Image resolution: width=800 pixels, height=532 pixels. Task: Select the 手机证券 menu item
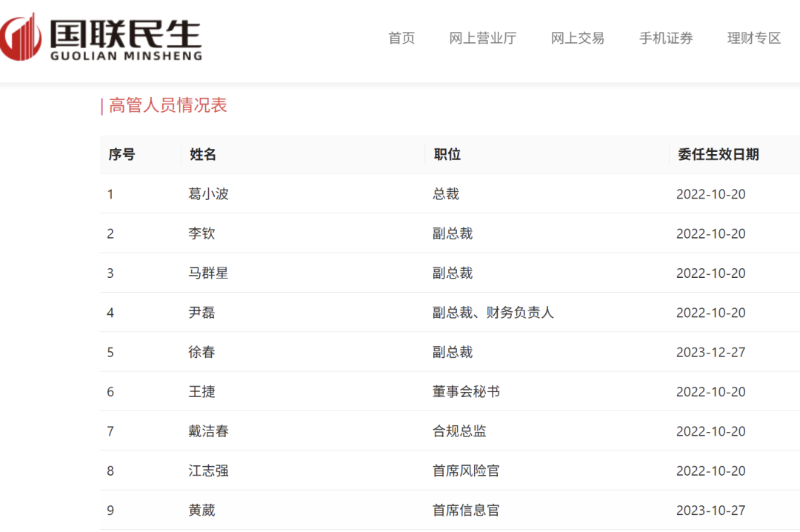pyautogui.click(x=666, y=39)
